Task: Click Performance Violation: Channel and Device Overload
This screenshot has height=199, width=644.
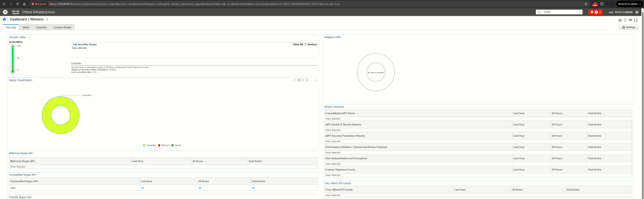Action: [x=356, y=147]
